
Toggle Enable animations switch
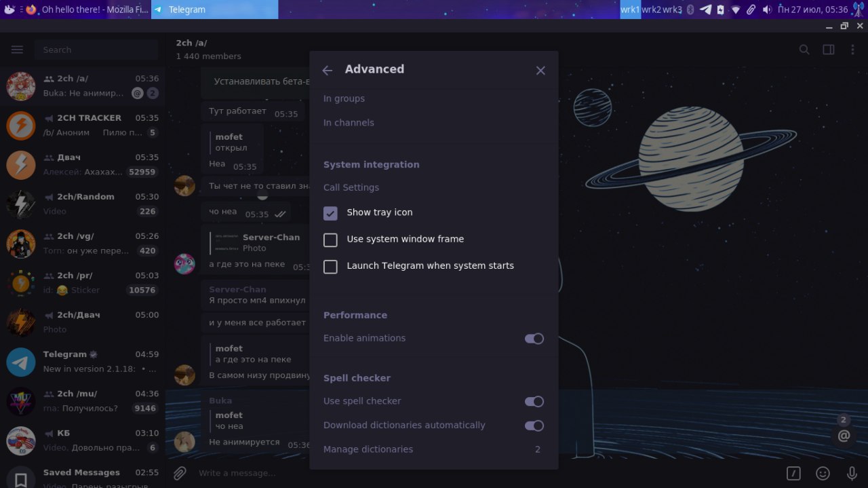(534, 339)
